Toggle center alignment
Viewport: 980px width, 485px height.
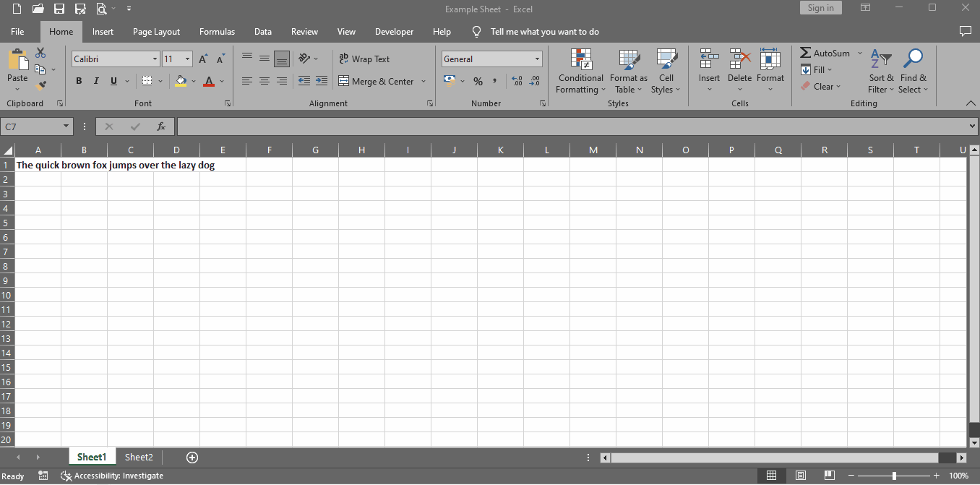264,81
